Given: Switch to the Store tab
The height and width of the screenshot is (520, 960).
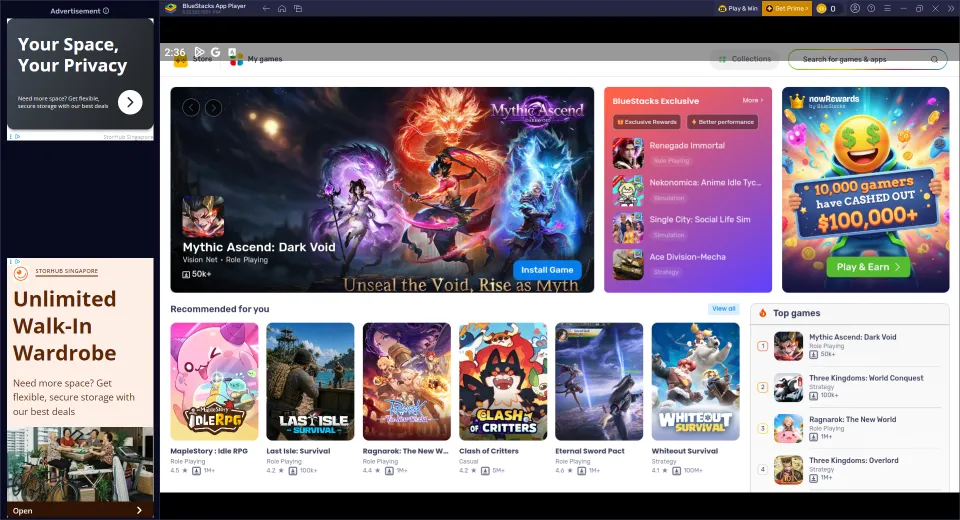Looking at the screenshot, I should coord(193,59).
